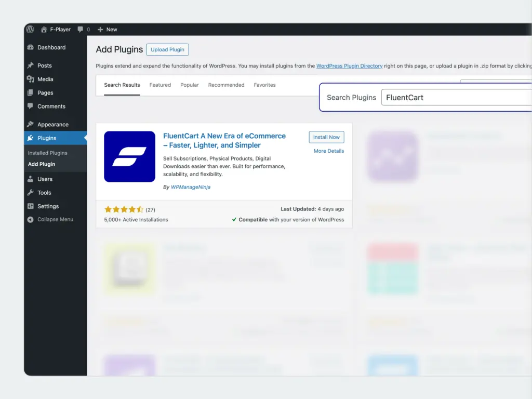Click the comments bubble icon in admin bar
The height and width of the screenshot is (399, 532).
pyautogui.click(x=80, y=29)
